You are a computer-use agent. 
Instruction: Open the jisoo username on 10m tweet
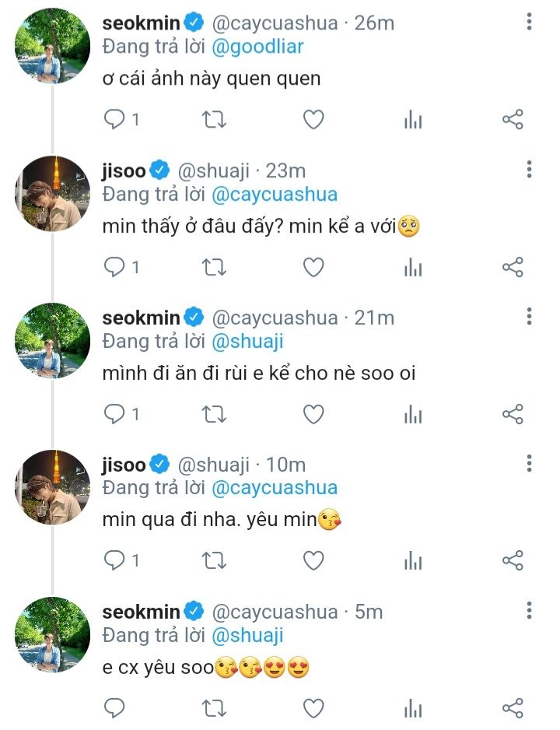tap(124, 465)
